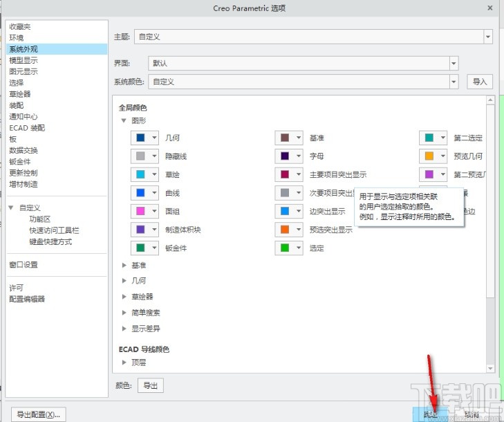This screenshot has width=504, height=422.
Task: Click the 草绘 cyan color swatch
Action: (140, 174)
